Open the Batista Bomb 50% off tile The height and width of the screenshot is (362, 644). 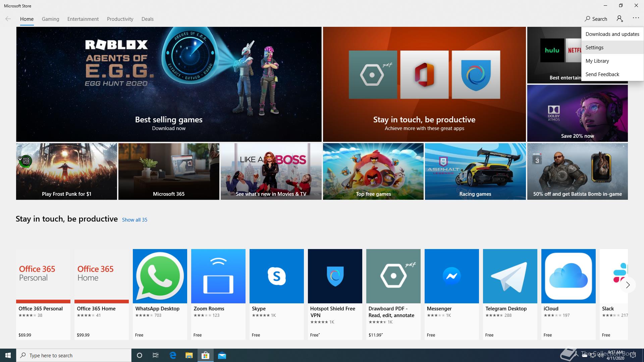click(x=578, y=172)
